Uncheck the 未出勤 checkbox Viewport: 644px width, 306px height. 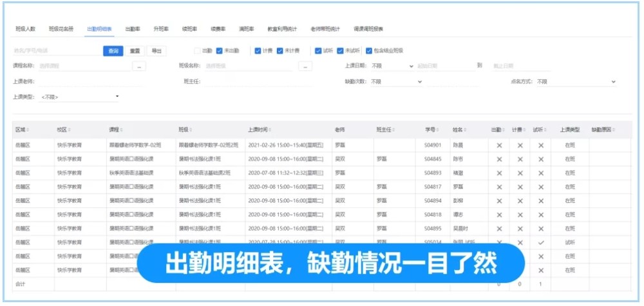220,51
